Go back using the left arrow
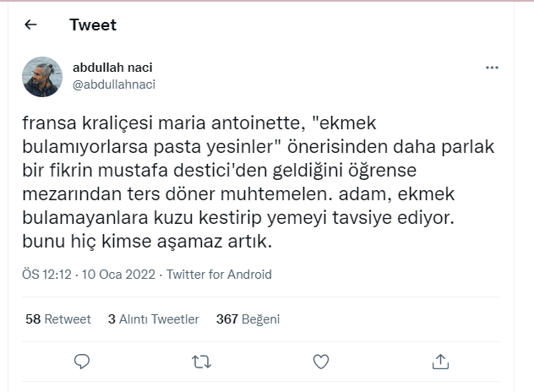The height and width of the screenshot is (392, 534). click(x=31, y=25)
